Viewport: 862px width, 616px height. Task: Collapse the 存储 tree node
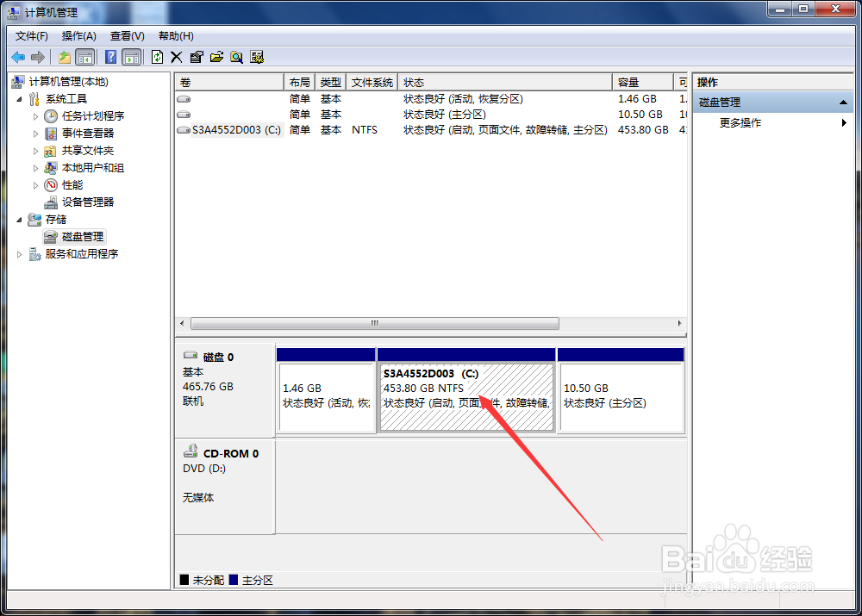pos(19,220)
